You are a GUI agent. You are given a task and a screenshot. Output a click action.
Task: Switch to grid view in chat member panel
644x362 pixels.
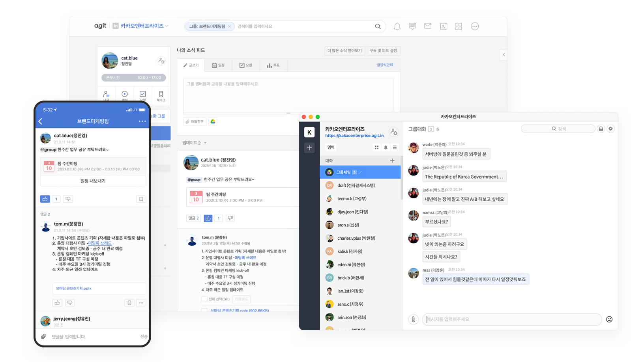pos(376,147)
